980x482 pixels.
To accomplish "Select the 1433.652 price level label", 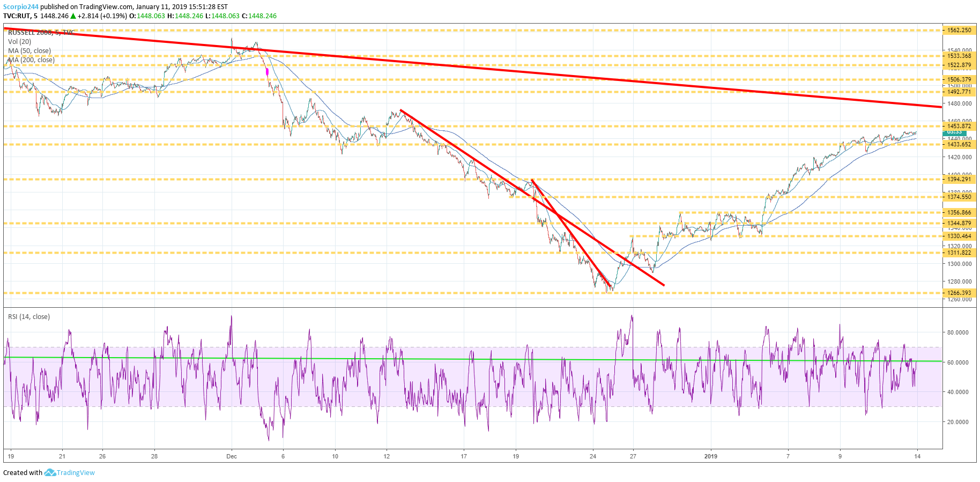I will [x=959, y=144].
